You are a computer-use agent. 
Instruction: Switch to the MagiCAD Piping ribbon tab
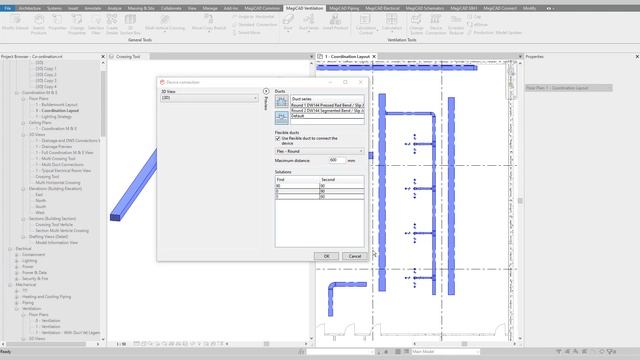coord(344,8)
